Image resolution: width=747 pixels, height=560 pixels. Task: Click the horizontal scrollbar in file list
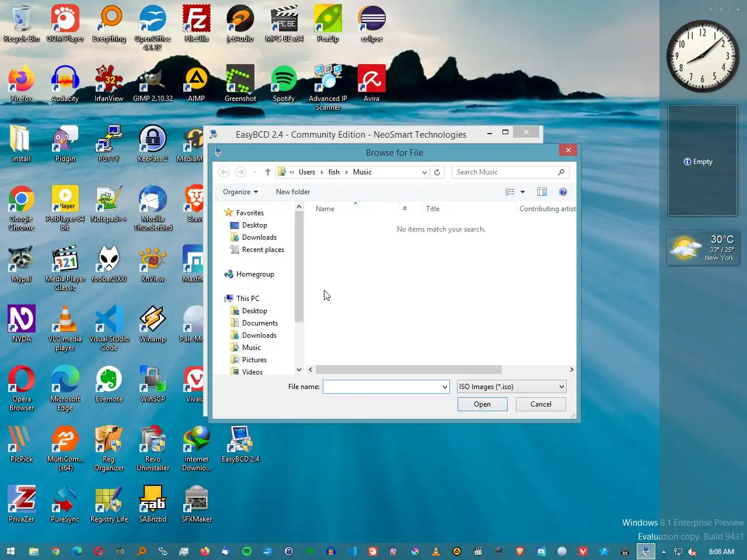pos(409,370)
